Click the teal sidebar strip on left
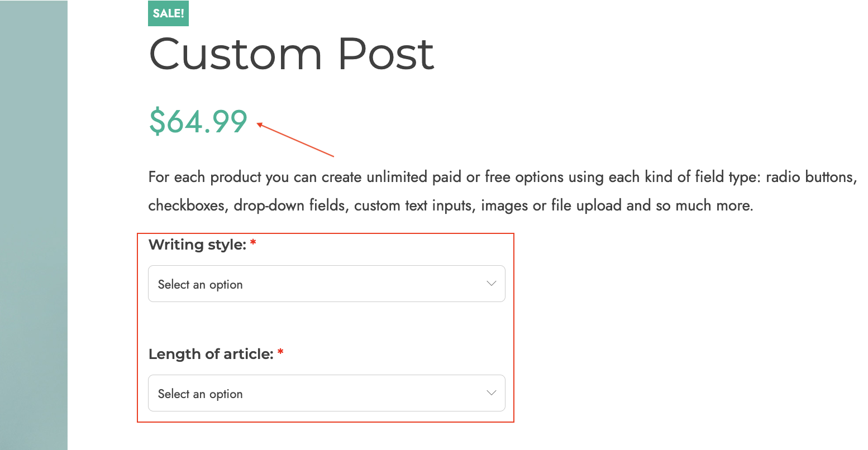The image size is (868, 450). pyautogui.click(x=34, y=225)
